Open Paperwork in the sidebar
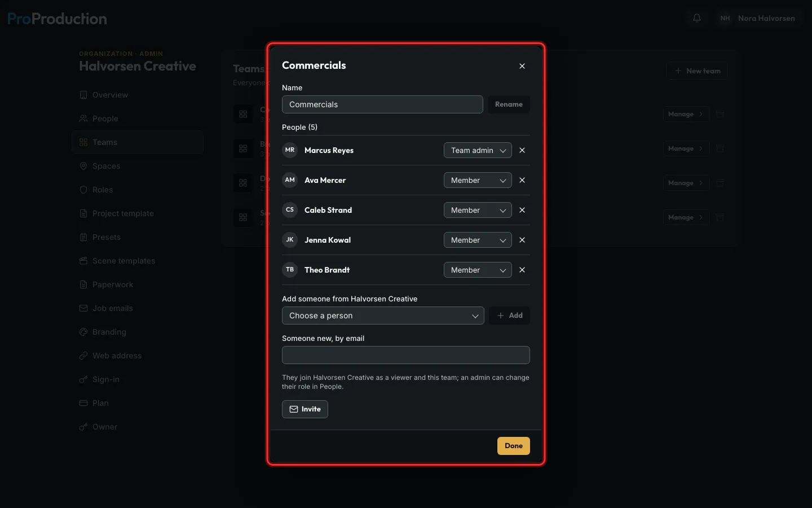This screenshot has height=508, width=812. pos(138,284)
